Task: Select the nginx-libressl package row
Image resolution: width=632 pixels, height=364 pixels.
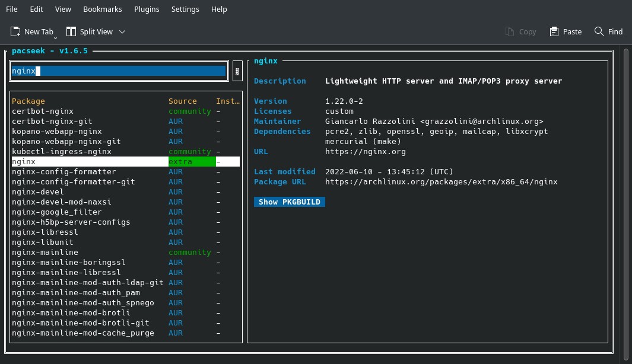Action: tap(126, 232)
